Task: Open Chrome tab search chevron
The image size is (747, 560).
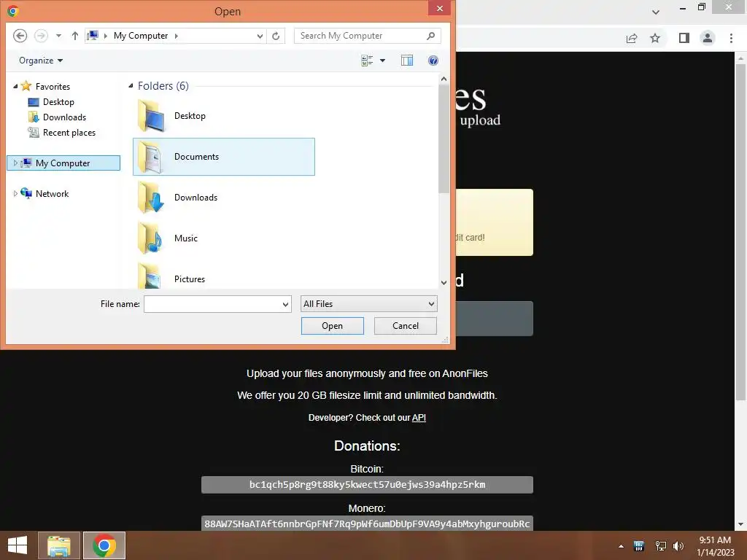Action: pos(656,12)
